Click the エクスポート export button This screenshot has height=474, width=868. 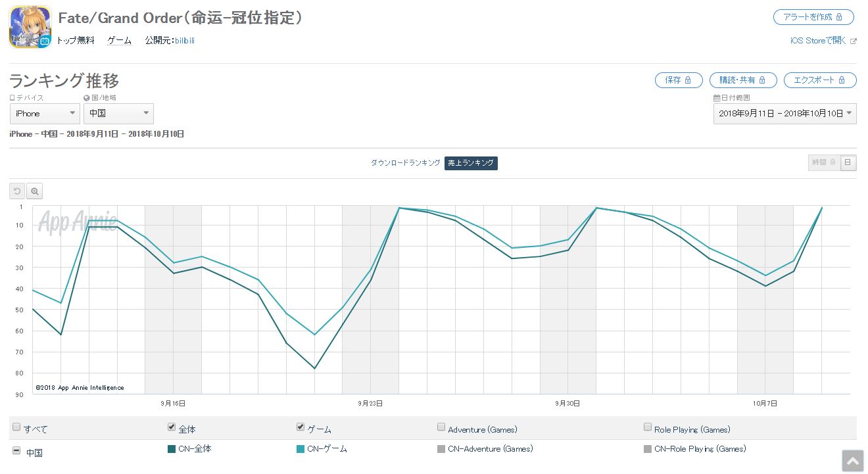coord(819,80)
